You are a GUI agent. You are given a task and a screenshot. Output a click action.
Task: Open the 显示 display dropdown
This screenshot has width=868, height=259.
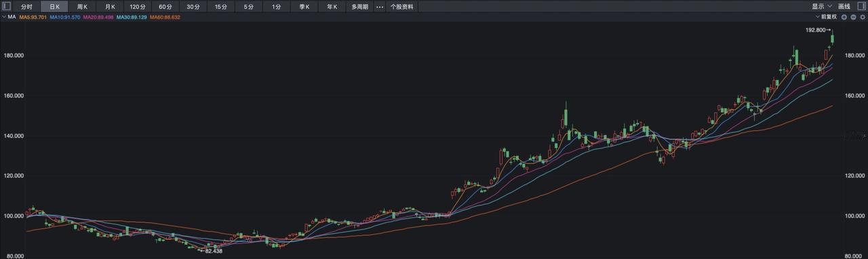click(822, 6)
